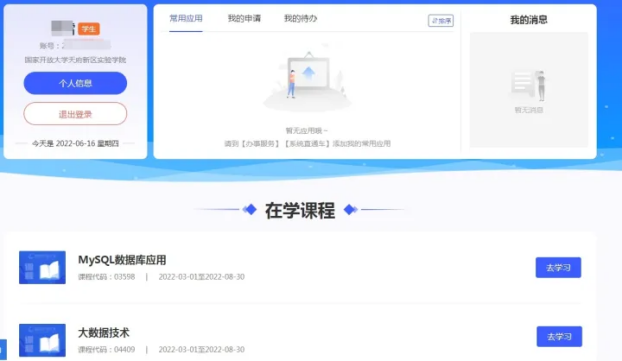Click the blue side tab at left edge

[3, 349]
